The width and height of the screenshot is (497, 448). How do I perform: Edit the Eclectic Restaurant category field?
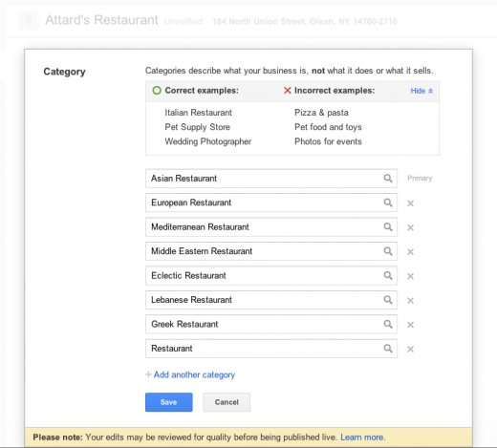click(271, 275)
